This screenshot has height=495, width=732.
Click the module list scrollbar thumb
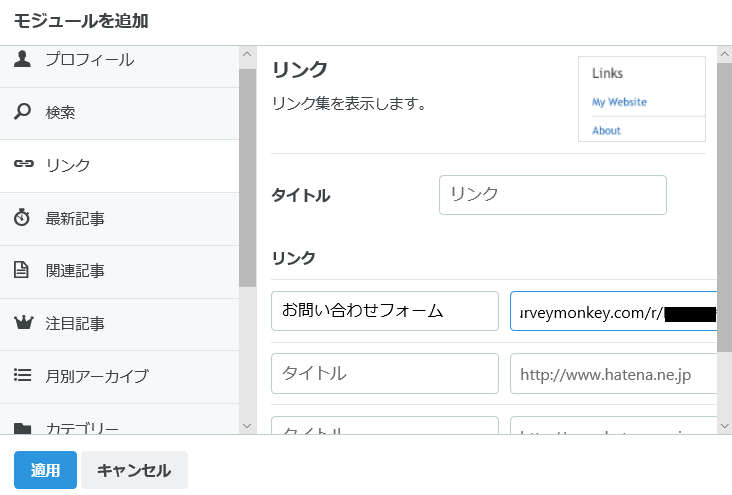pos(247,177)
